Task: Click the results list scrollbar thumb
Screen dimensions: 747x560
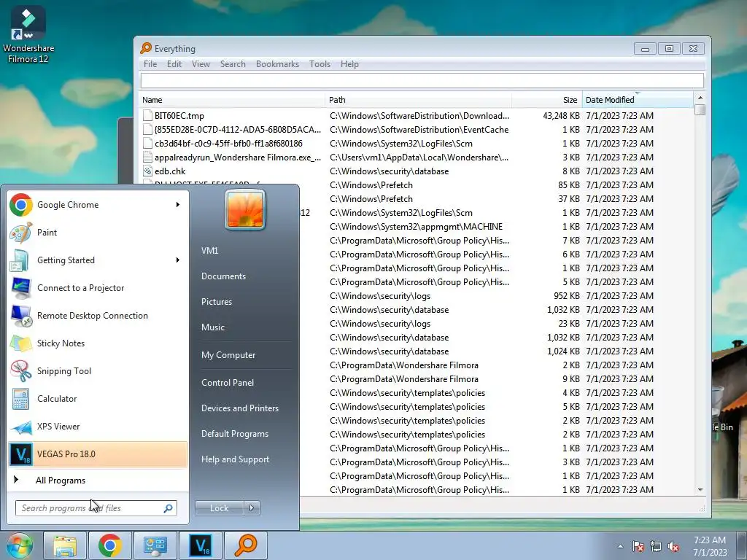Action: click(700, 109)
